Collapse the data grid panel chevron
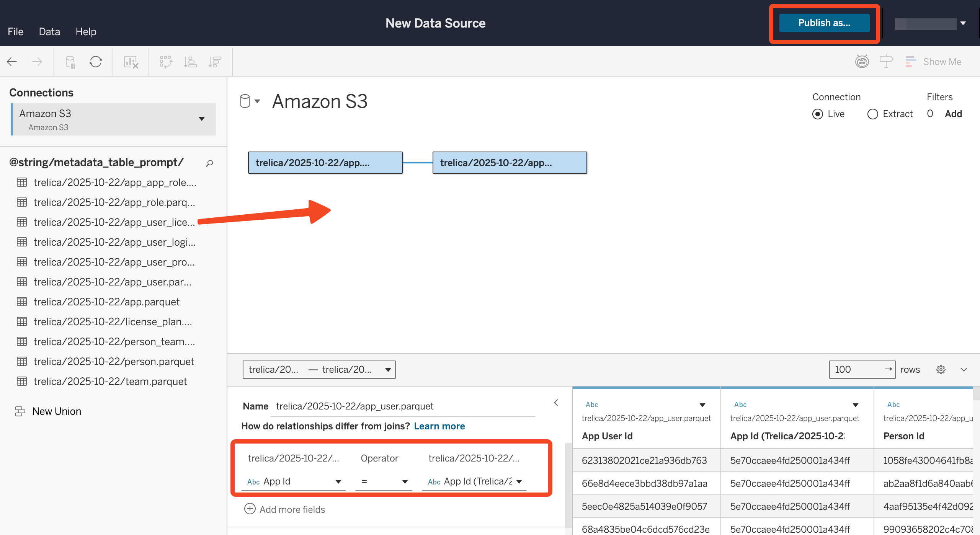 pyautogui.click(x=964, y=370)
